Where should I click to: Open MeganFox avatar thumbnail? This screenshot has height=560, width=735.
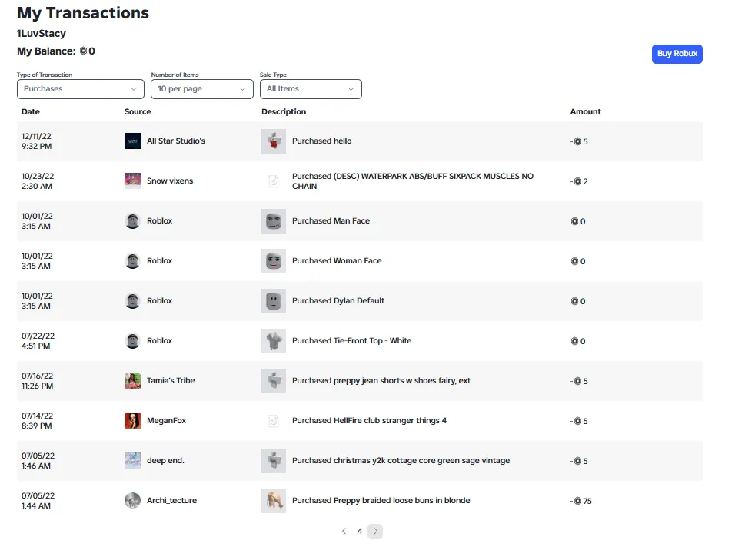[132, 420]
